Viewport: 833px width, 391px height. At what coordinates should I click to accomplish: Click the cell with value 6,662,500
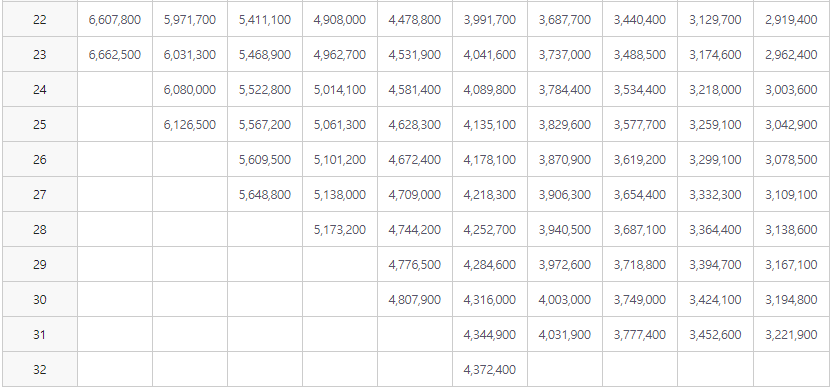point(115,55)
